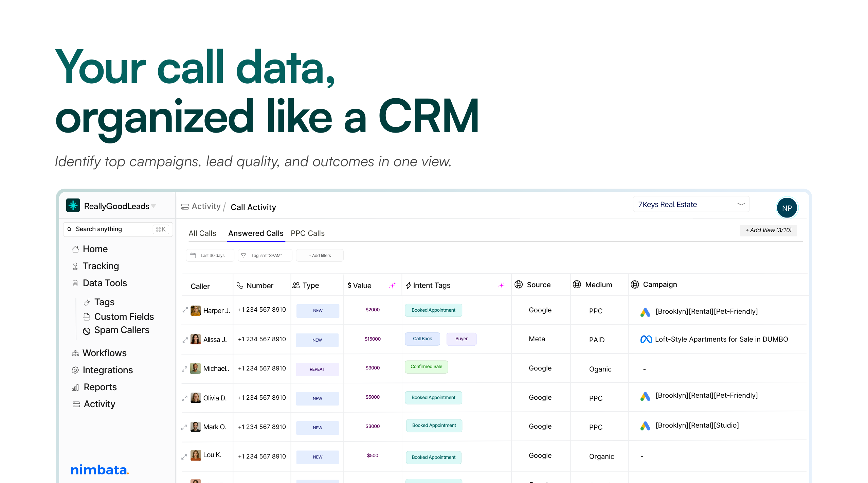Viewport: 868px width, 483px height.
Task: Click the Add filters button
Action: pyautogui.click(x=320, y=256)
